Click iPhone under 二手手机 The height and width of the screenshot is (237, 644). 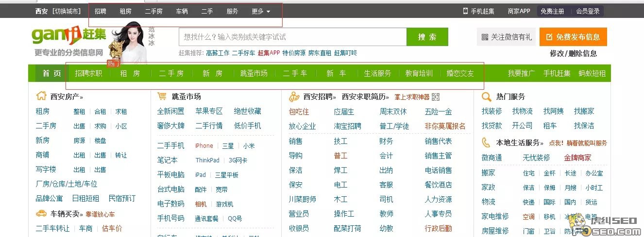[x=204, y=145]
